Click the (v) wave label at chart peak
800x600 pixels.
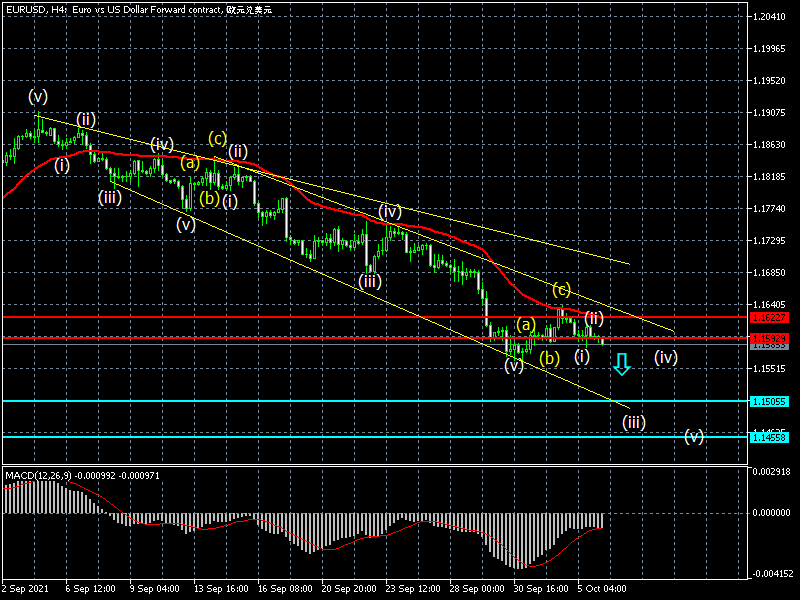(x=38, y=97)
